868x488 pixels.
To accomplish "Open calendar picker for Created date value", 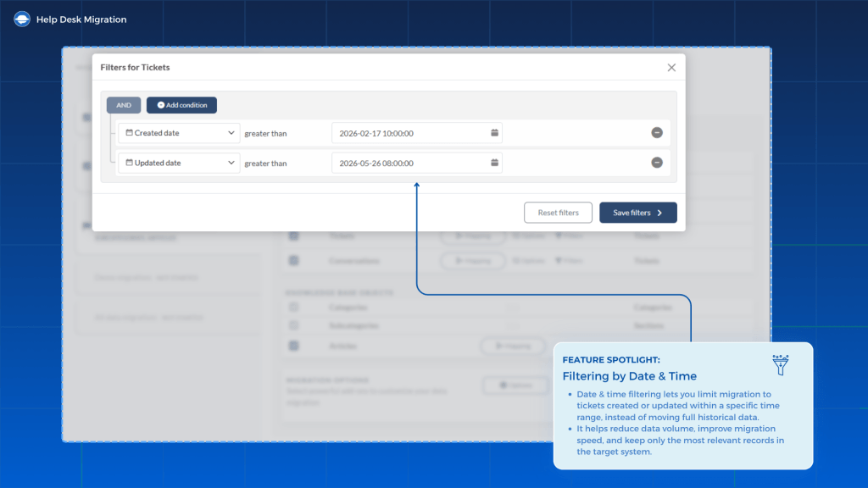I will (x=494, y=133).
